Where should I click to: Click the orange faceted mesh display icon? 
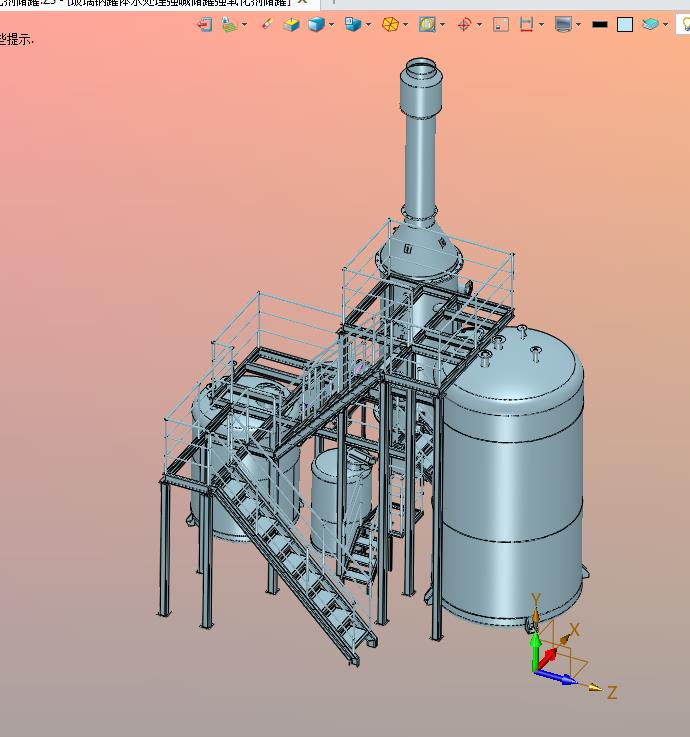(390, 24)
